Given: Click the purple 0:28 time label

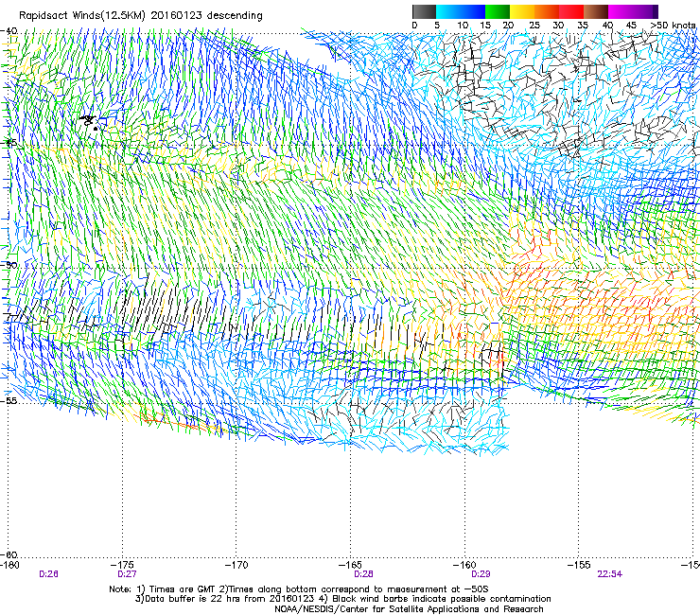Looking at the screenshot, I should coord(363,574).
